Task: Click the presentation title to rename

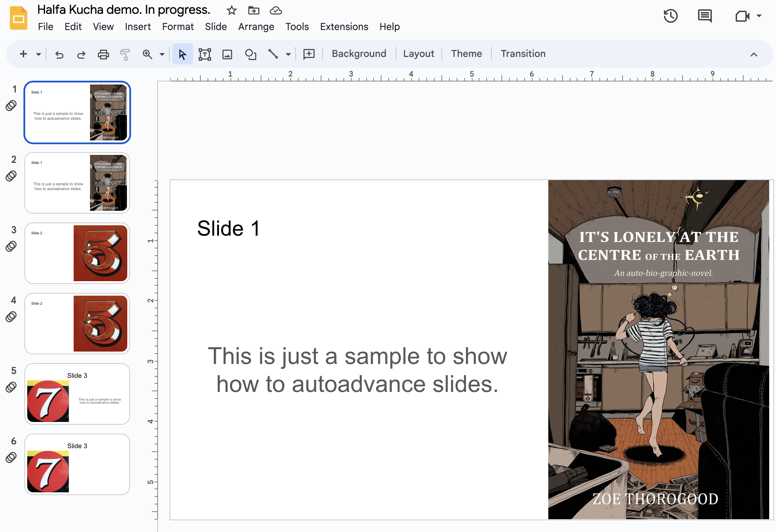Action: coord(124,10)
